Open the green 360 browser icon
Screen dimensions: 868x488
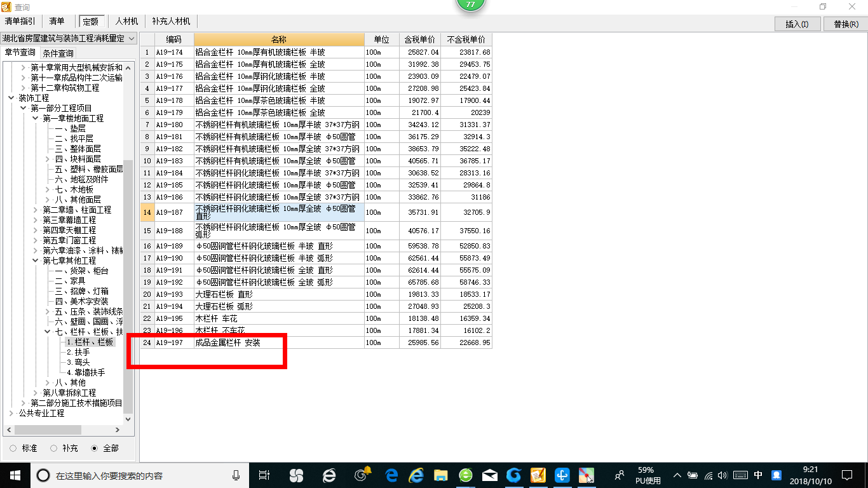(465, 475)
